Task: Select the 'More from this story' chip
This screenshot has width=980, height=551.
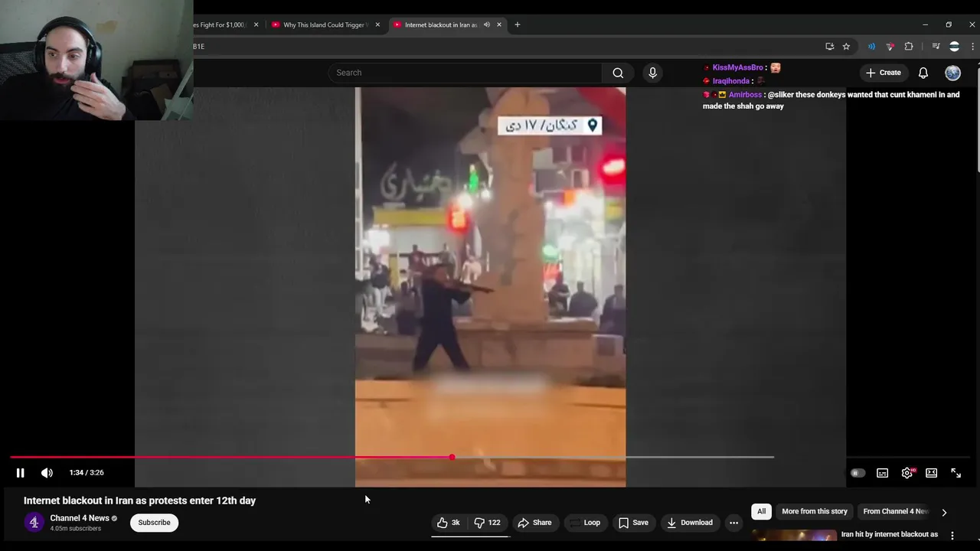Action: [x=815, y=511]
